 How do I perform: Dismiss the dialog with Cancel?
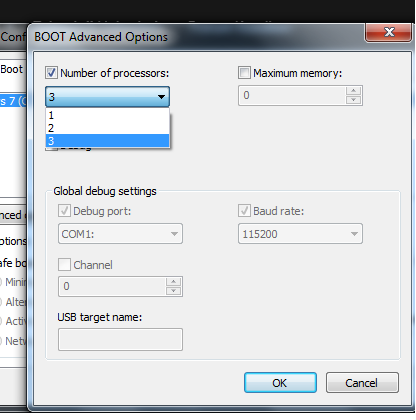coord(362,383)
